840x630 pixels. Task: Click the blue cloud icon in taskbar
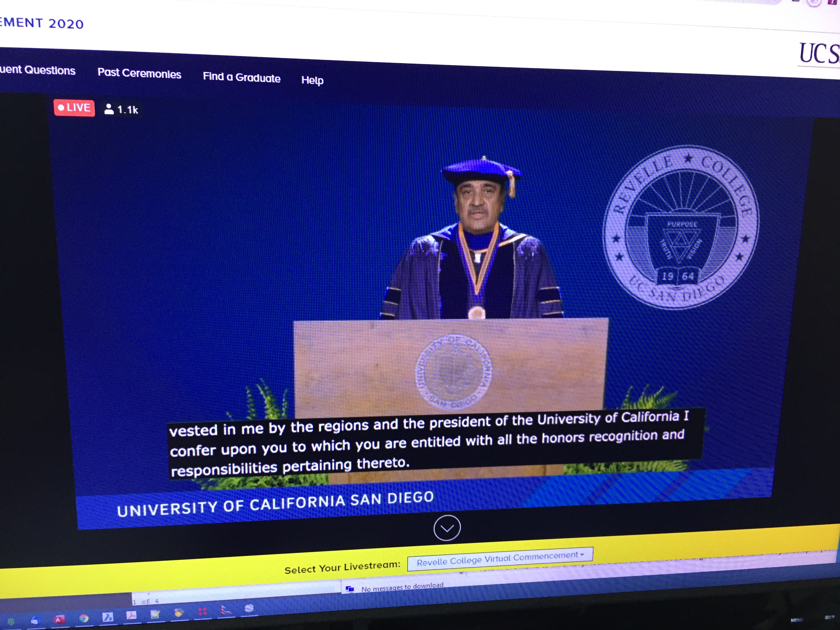click(35, 620)
